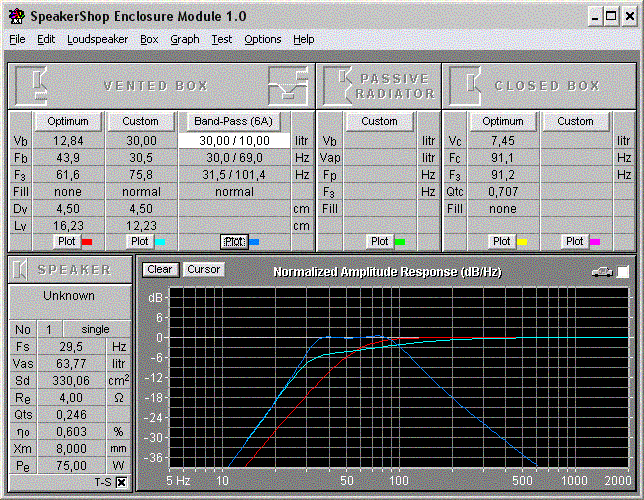This screenshot has height=500, width=644.
Task: Click cyan swatch beside vented Custom Plot
Action: (160, 242)
